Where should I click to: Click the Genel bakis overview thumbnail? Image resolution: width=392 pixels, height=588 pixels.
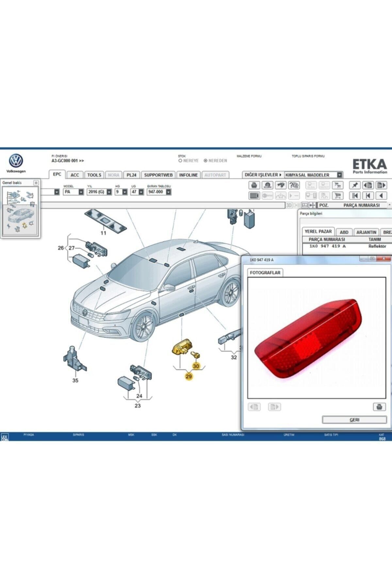point(20,211)
